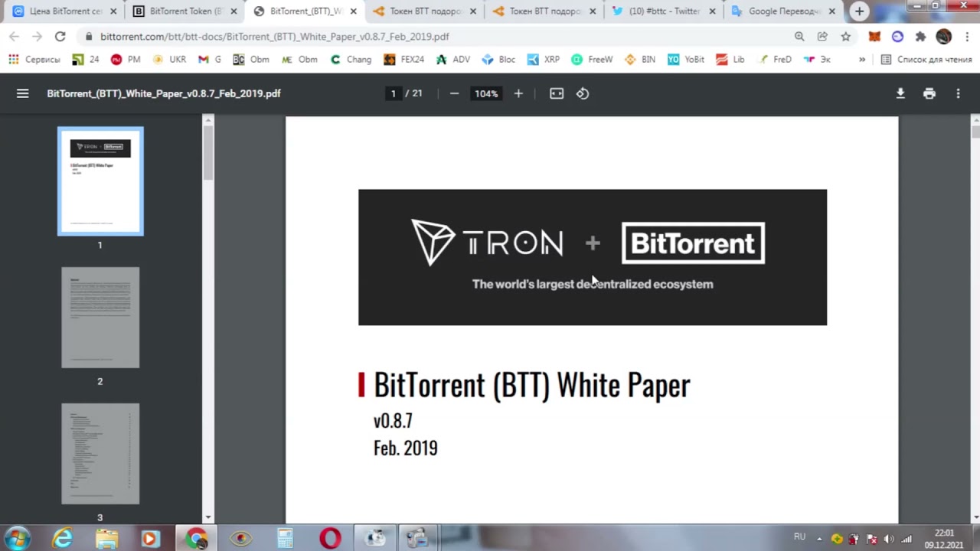Open the browser zoom magnifier icon
Image resolution: width=980 pixels, height=551 pixels.
[799, 36]
